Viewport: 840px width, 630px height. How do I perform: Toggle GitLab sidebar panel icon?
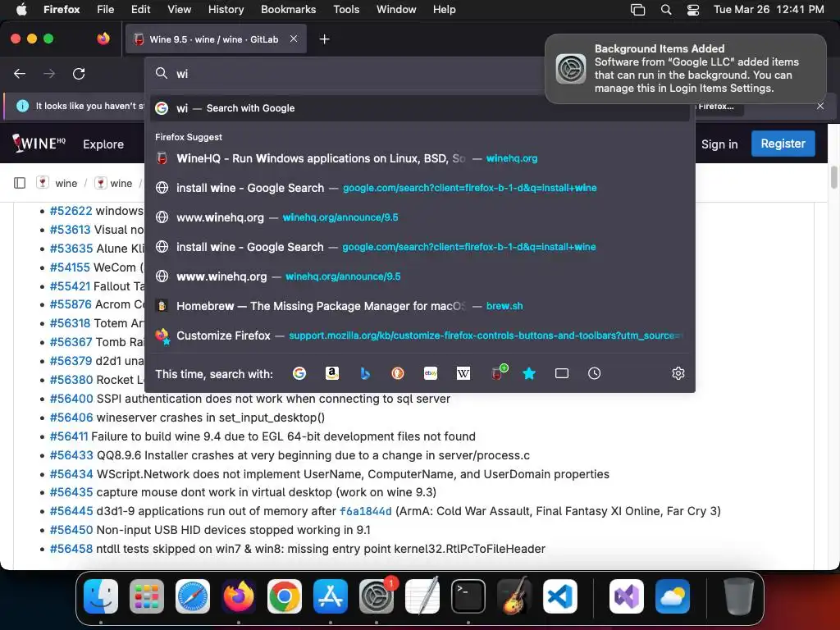pos(20,183)
